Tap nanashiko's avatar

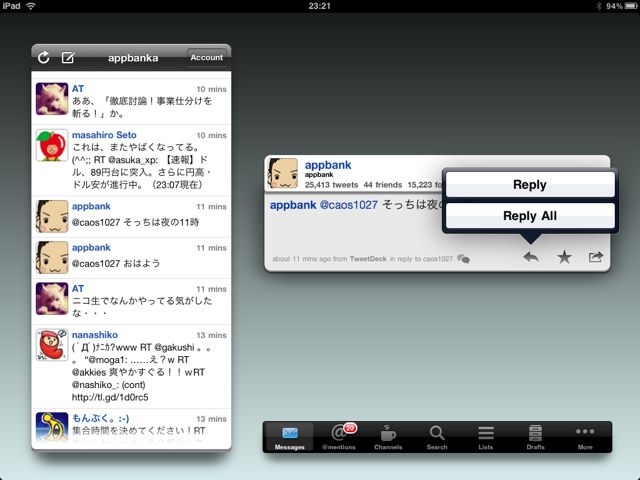click(x=52, y=345)
